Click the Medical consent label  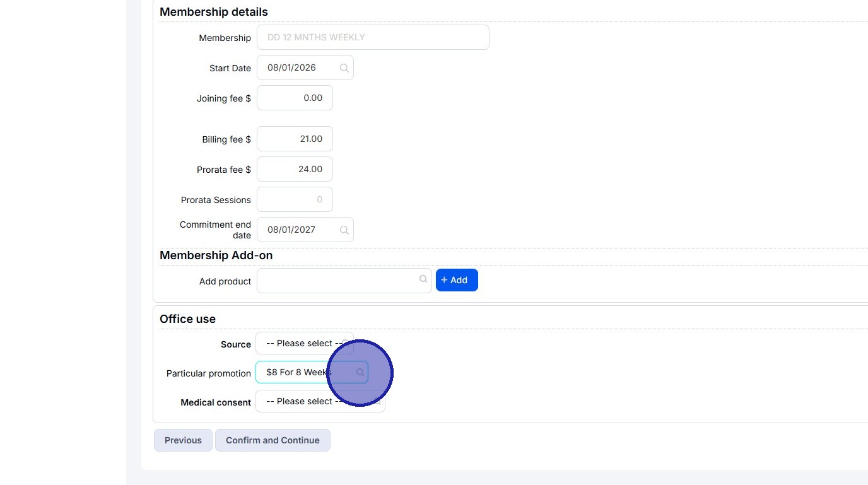click(x=216, y=402)
